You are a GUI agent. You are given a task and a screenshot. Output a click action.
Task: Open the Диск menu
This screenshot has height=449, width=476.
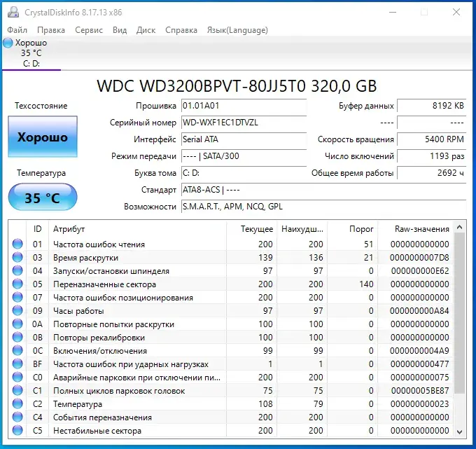click(x=146, y=30)
